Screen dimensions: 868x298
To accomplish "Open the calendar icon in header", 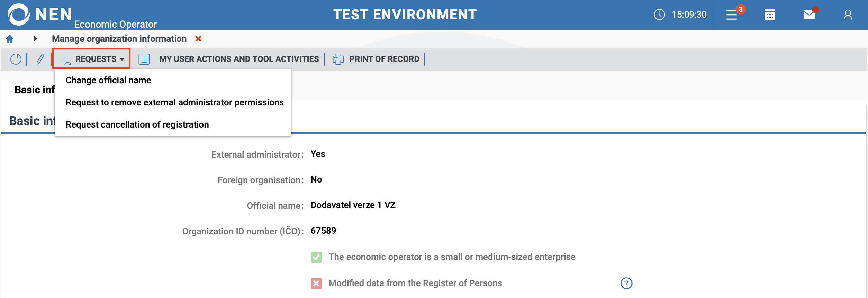I will pyautogui.click(x=770, y=15).
